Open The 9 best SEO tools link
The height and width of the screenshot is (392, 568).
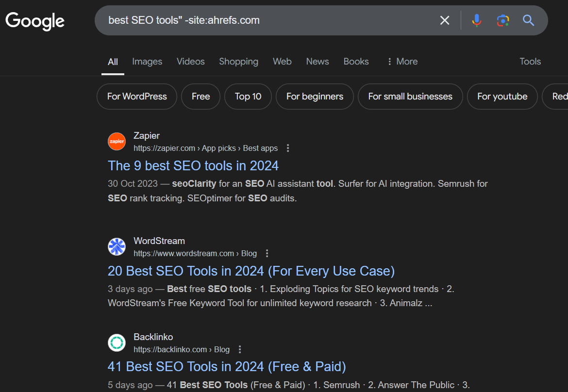(x=193, y=166)
